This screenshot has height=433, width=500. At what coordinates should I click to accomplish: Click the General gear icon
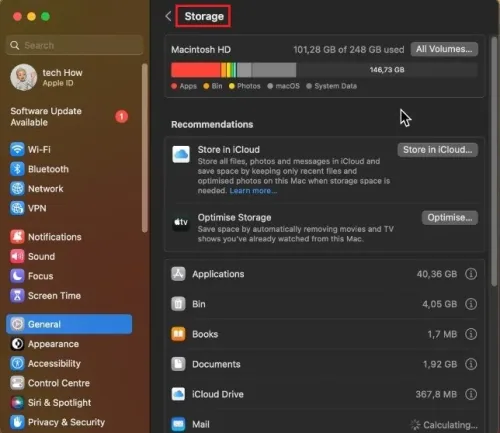point(17,324)
